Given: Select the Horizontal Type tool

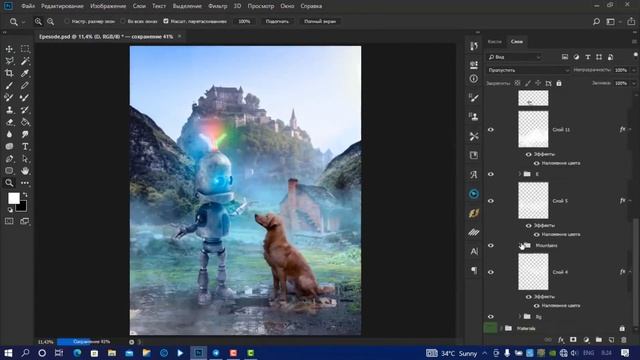Looking at the screenshot, I should click(x=25, y=147).
